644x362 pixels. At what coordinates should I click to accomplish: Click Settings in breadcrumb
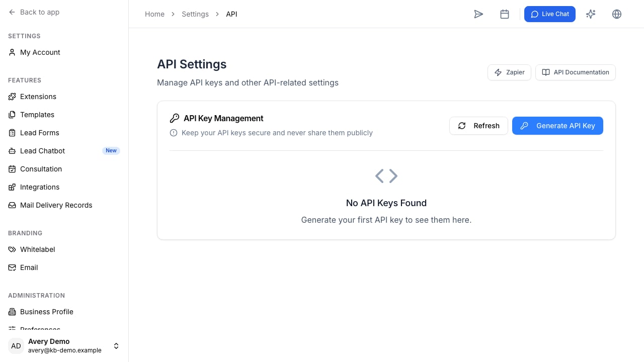[x=195, y=14]
